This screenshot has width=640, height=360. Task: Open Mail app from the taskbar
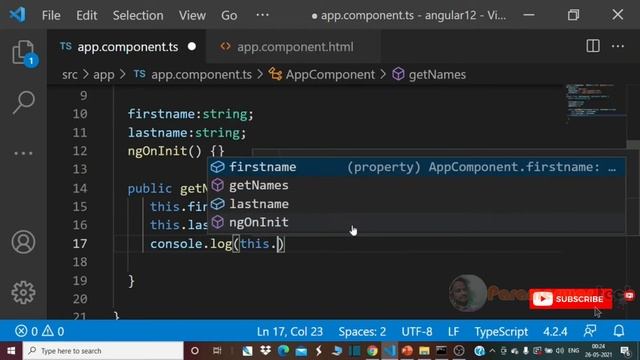pos(301,351)
